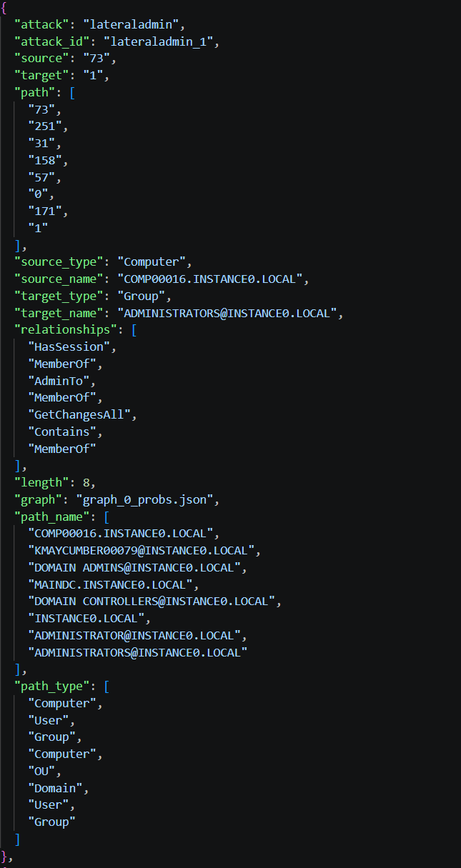This screenshot has height=868, width=461.
Task: Click the closing brace at the bottom
Action: click(x=5, y=855)
